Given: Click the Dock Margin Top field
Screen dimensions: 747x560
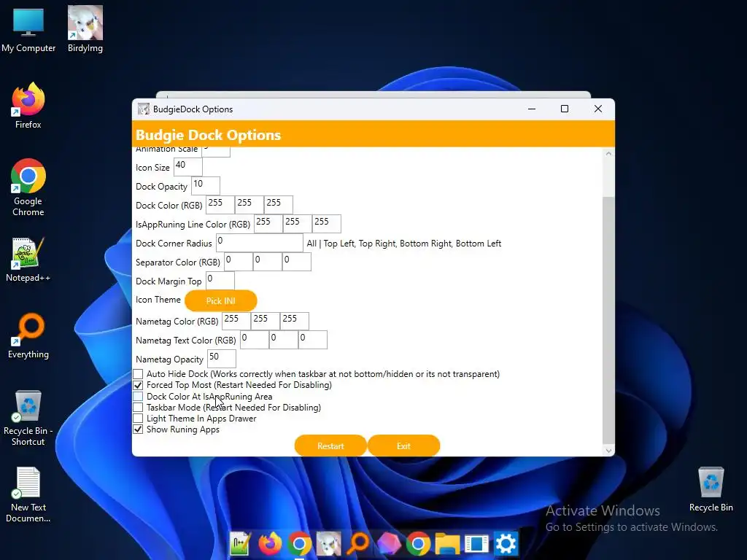Looking at the screenshot, I should pyautogui.click(x=220, y=281).
